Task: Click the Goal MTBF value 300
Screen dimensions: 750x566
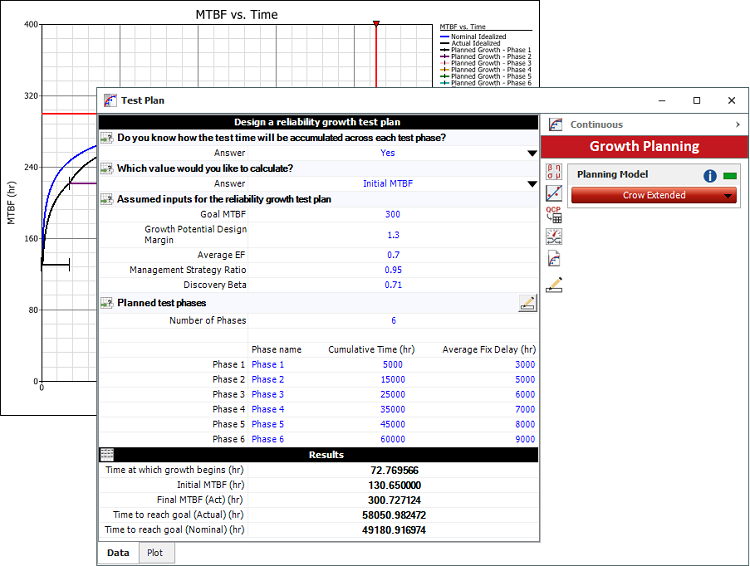Action: tap(392, 214)
